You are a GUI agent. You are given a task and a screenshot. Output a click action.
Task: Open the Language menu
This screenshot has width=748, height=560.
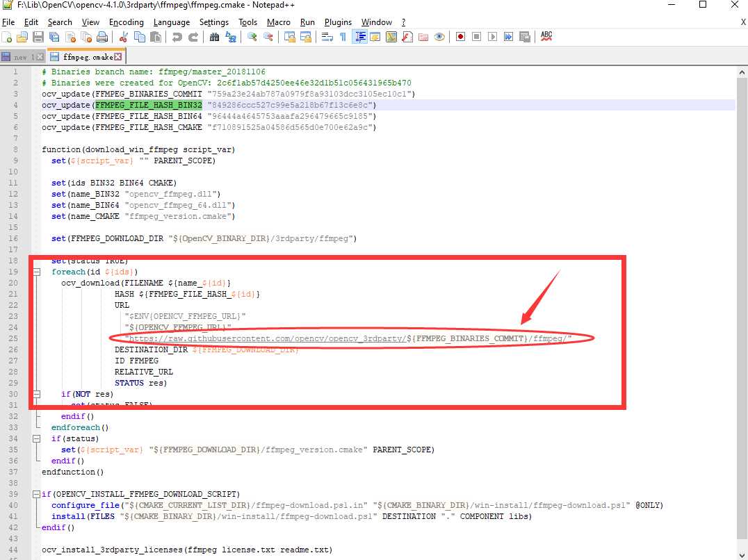[x=172, y=22]
